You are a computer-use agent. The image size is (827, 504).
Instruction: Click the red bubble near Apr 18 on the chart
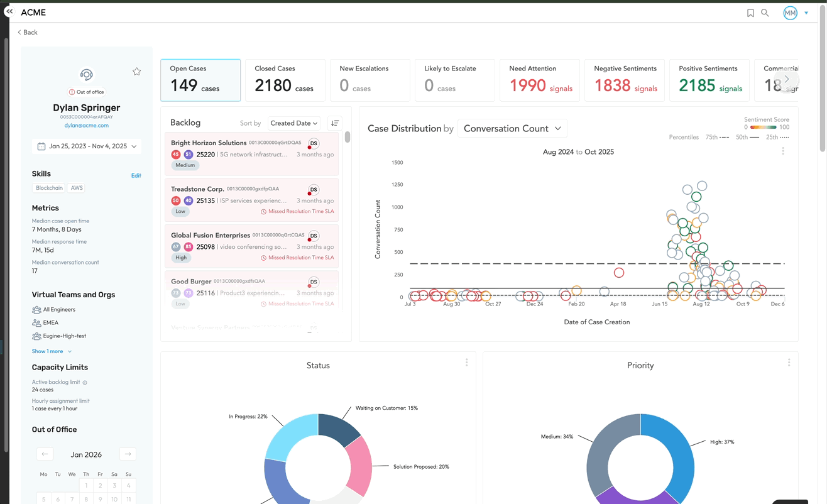(x=619, y=272)
